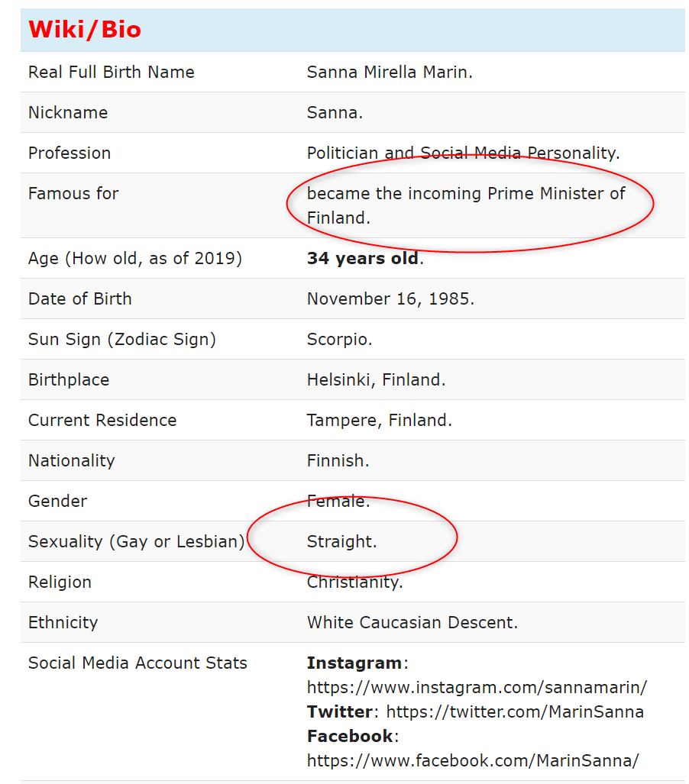Image resolution: width=689 pixels, height=784 pixels.
Task: Click the Helsinki, Finland birthplace value
Action: pos(376,379)
